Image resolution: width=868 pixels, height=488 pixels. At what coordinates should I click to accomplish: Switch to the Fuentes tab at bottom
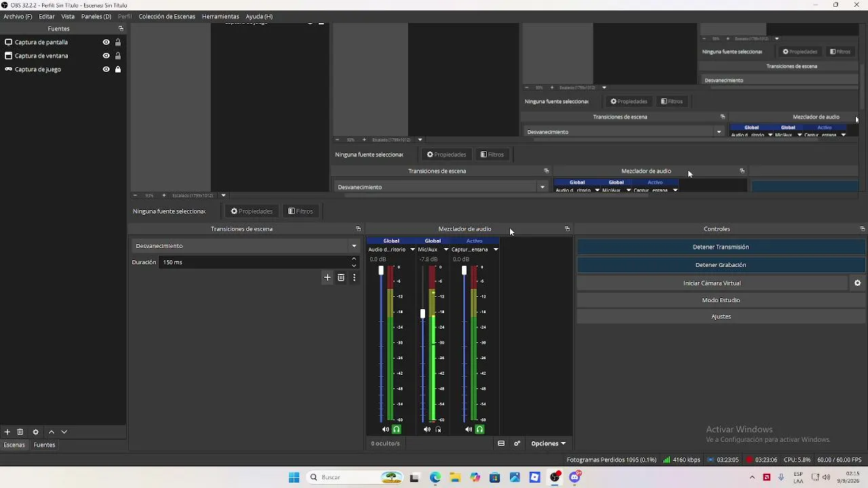coord(44,445)
